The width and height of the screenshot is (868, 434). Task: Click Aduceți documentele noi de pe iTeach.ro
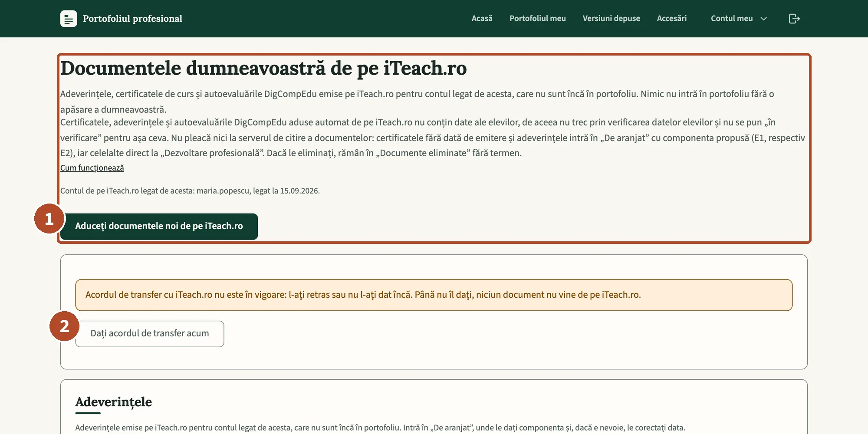pyautogui.click(x=159, y=227)
